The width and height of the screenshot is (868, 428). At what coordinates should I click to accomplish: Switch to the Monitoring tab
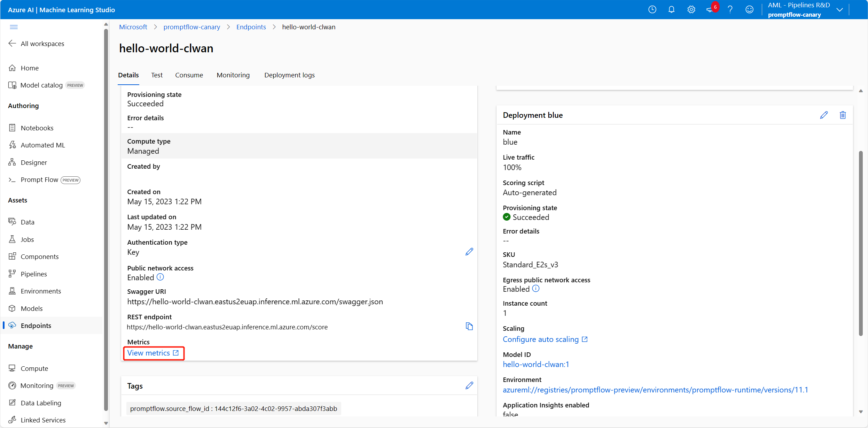tap(233, 75)
